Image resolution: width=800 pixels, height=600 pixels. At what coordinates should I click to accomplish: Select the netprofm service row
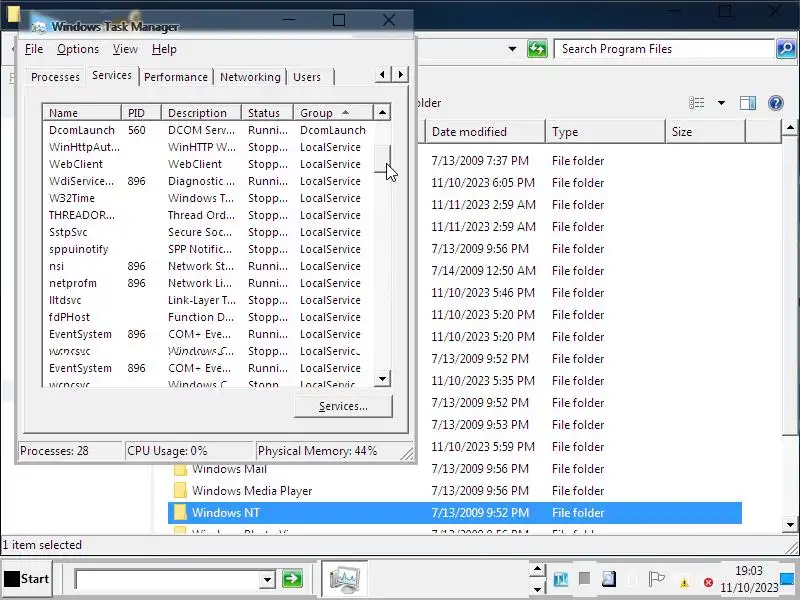click(208, 283)
